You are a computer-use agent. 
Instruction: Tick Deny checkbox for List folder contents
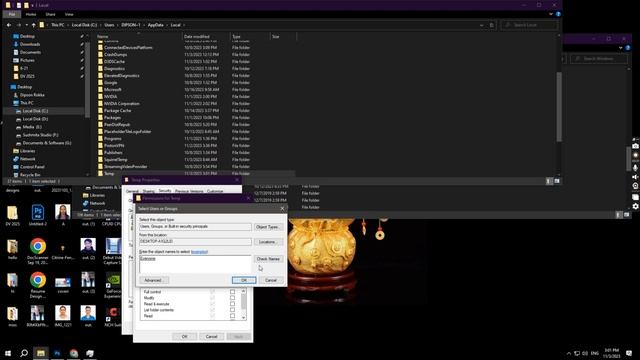click(x=232, y=310)
